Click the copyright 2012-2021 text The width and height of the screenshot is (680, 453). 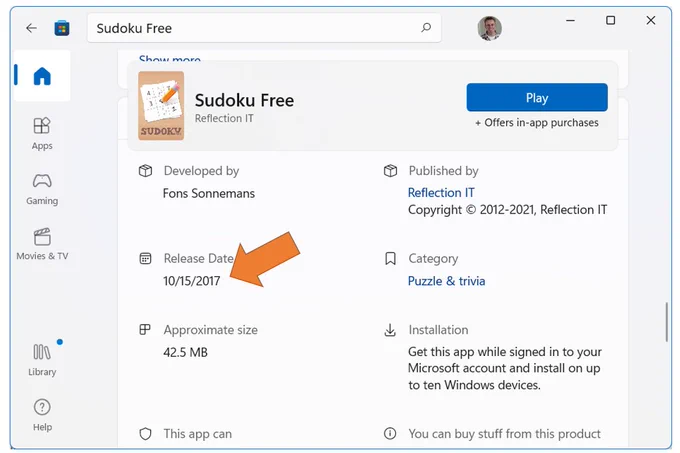(x=507, y=210)
